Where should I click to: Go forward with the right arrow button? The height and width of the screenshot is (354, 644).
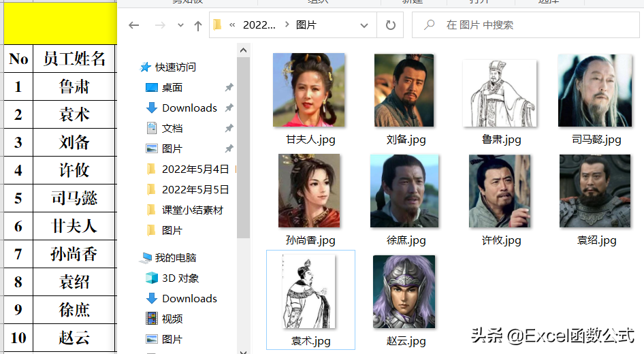tap(160, 25)
